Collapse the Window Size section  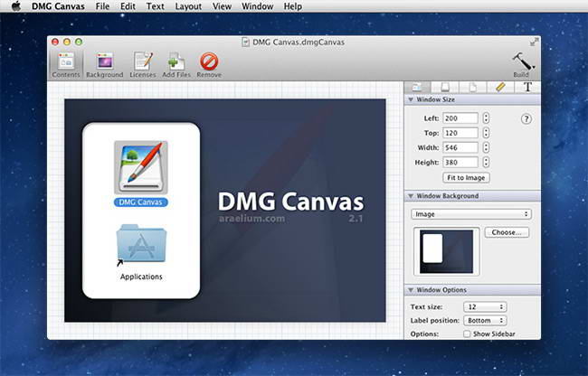(x=412, y=101)
